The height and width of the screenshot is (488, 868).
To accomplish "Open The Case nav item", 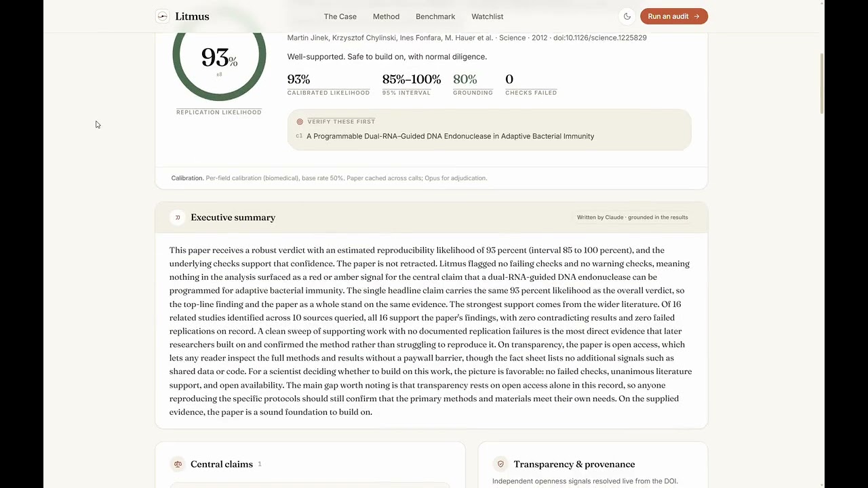I will click(340, 16).
